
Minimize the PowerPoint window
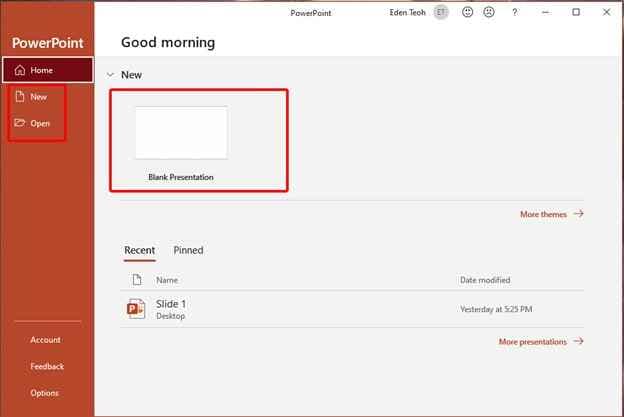click(x=546, y=12)
